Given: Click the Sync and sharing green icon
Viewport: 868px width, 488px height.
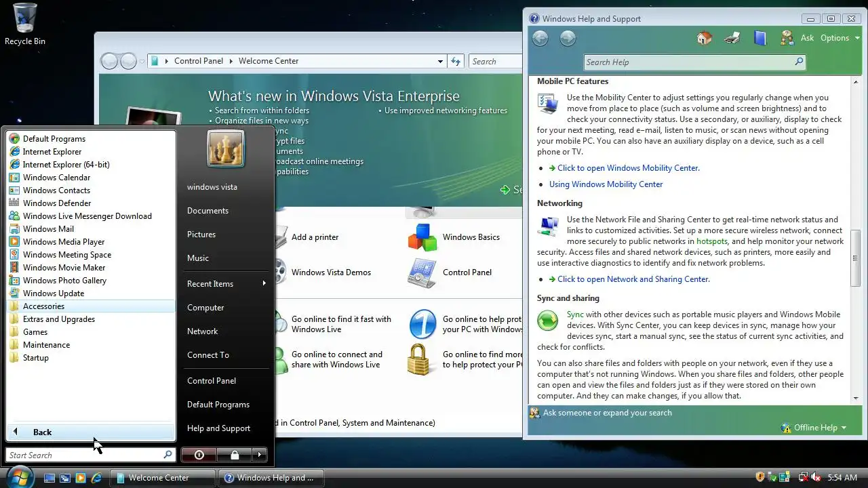Looking at the screenshot, I should pos(547,320).
